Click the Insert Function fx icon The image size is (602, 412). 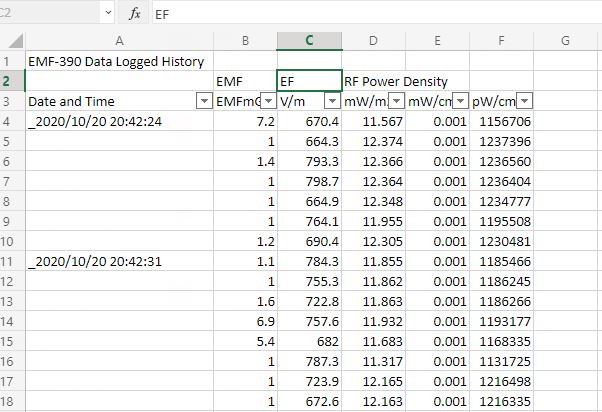point(134,14)
